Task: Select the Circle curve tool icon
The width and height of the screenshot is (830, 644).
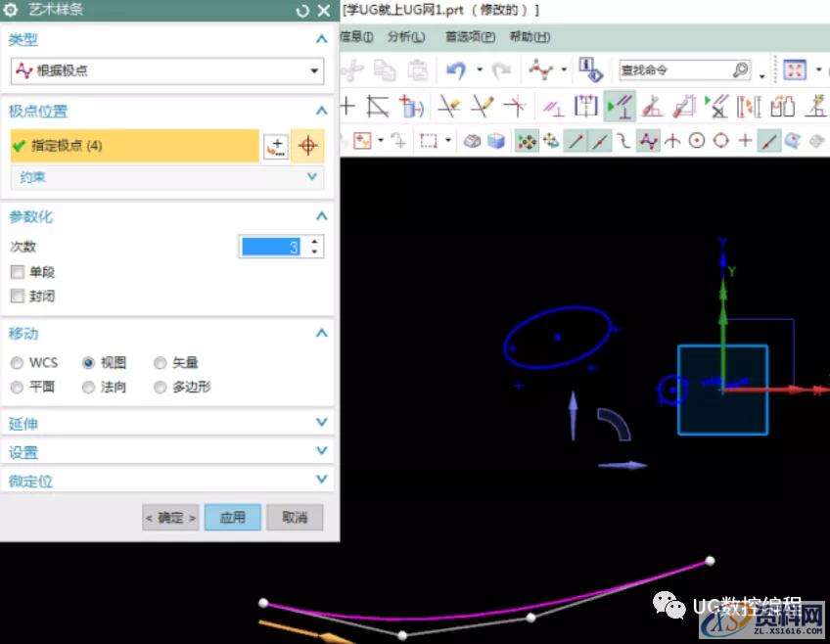Action: click(696, 141)
